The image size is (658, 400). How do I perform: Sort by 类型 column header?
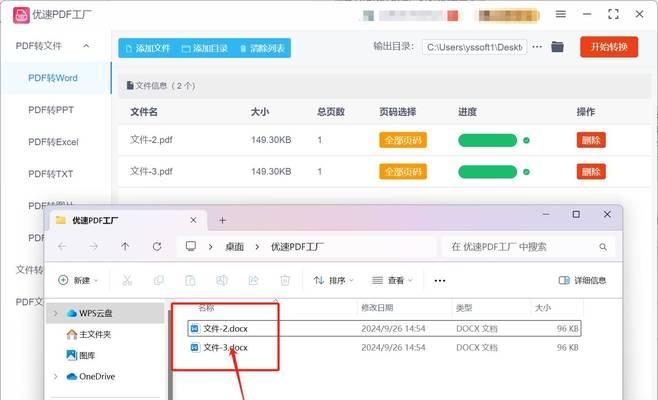(464, 308)
